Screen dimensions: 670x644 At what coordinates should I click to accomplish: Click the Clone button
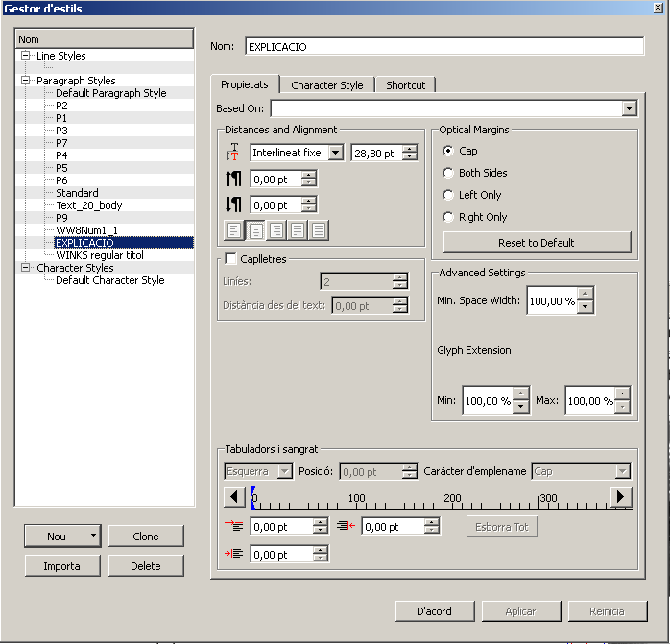[146, 537]
